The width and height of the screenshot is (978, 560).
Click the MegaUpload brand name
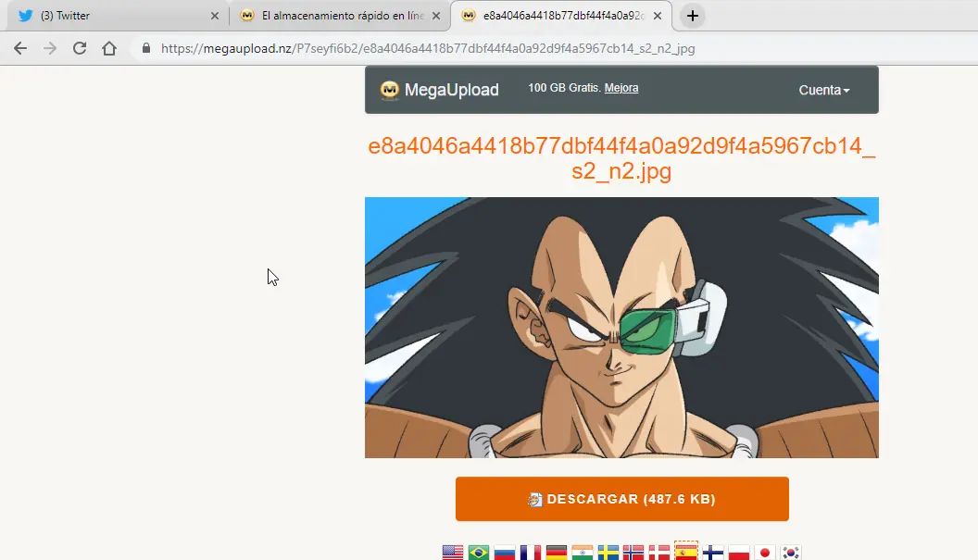452,90
